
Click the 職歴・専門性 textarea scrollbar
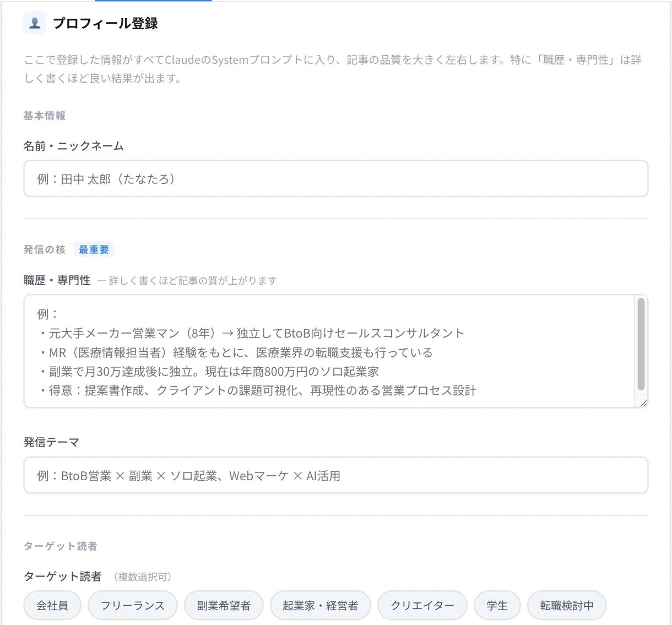(x=641, y=344)
